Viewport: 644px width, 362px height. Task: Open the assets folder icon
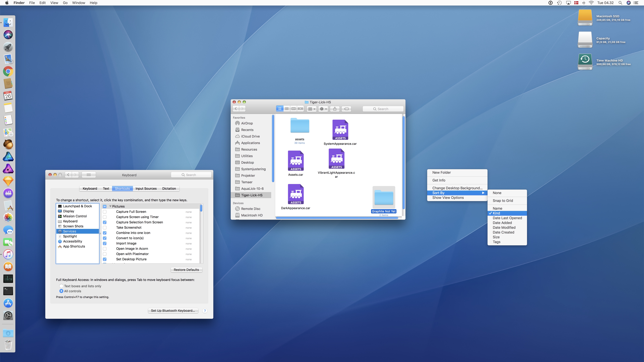[x=300, y=126]
